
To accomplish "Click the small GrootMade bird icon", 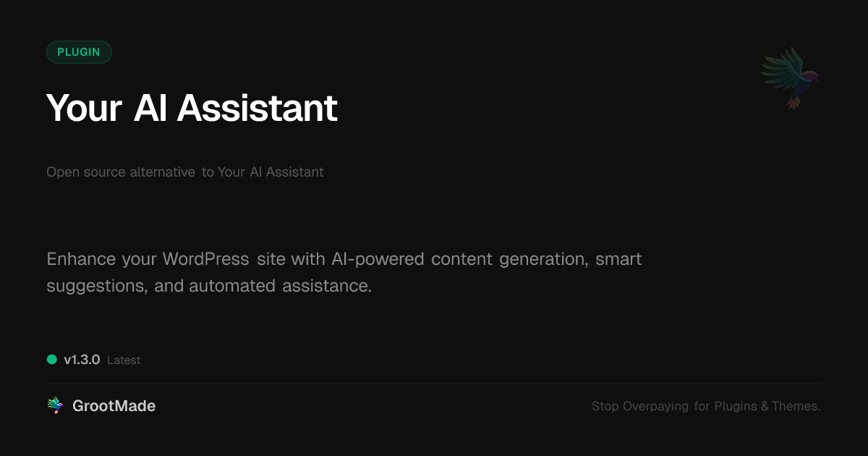I will 55,406.
